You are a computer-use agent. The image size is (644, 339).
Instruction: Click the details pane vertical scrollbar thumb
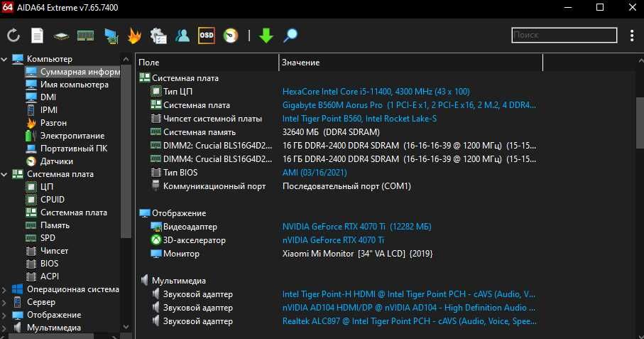point(640,123)
